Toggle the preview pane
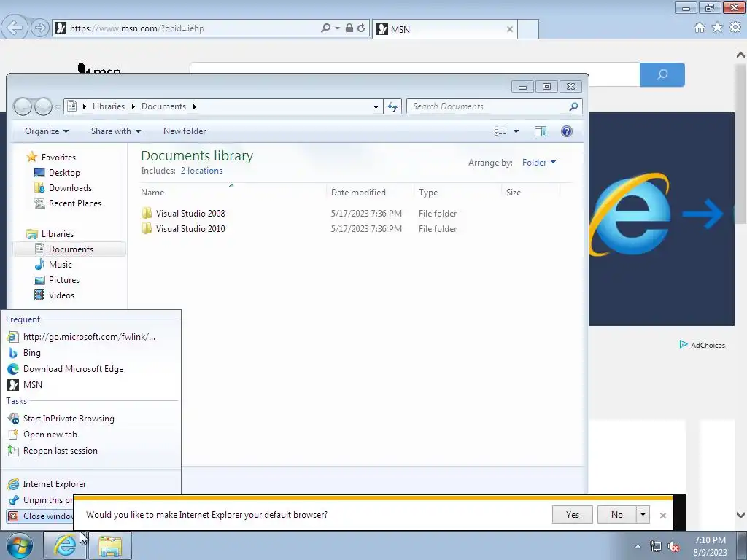The height and width of the screenshot is (560, 747). pyautogui.click(x=541, y=131)
